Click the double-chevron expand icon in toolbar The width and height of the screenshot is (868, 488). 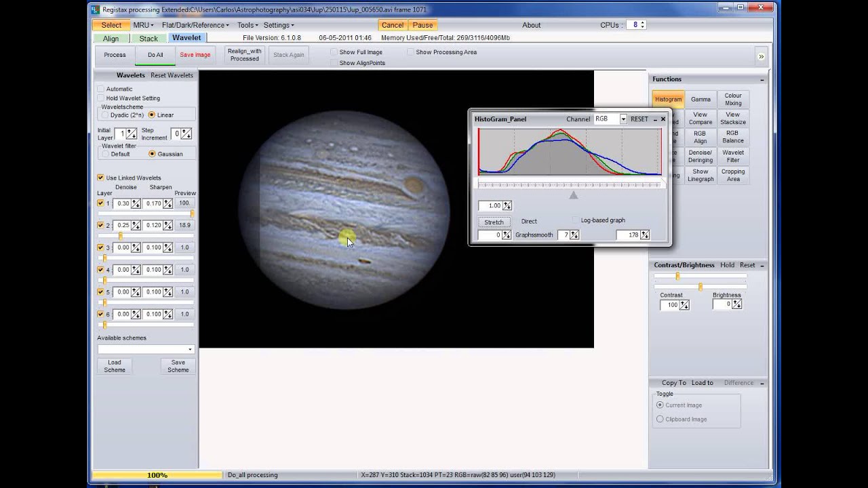(x=761, y=56)
